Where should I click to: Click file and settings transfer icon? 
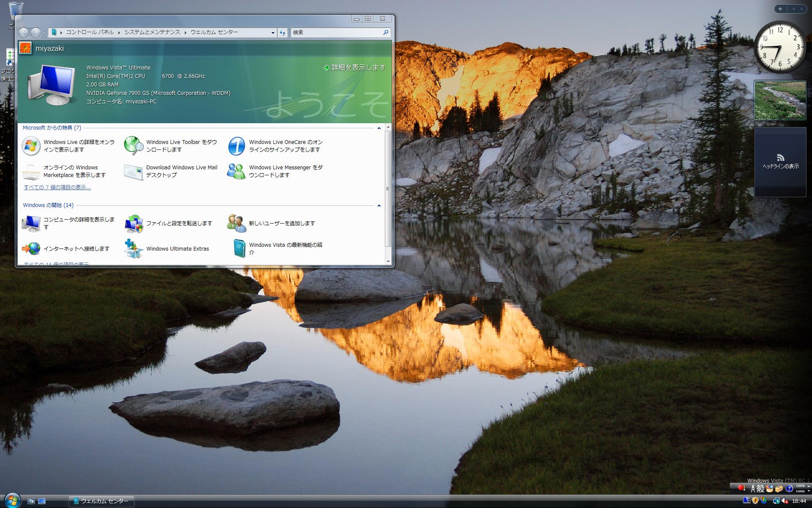point(134,224)
